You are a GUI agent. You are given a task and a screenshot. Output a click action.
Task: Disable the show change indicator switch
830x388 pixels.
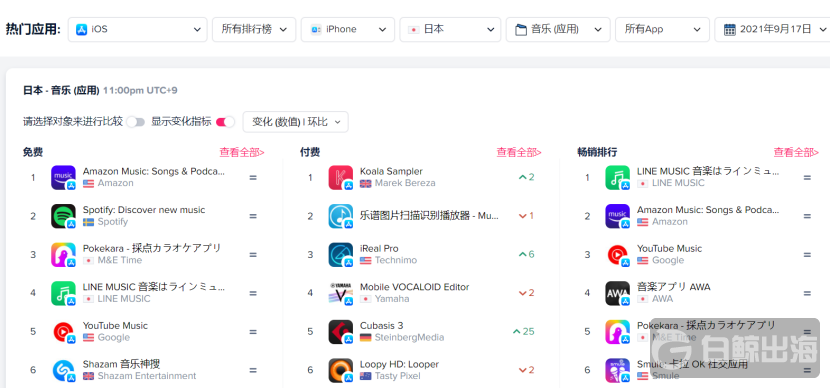coord(225,122)
